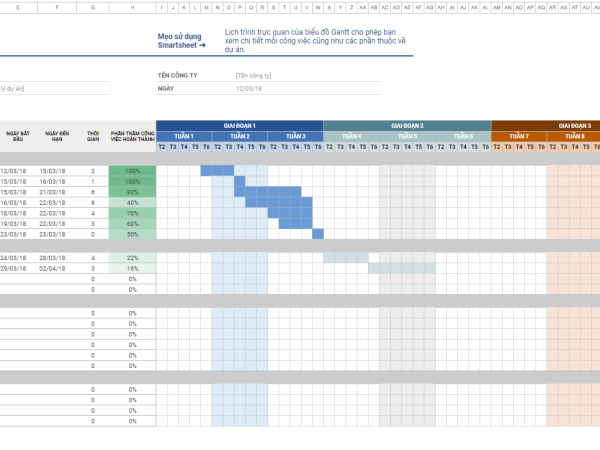Viewport: 600px width, 450px height.
Task: Select the 90% completion progress cell
Action: 132,192
